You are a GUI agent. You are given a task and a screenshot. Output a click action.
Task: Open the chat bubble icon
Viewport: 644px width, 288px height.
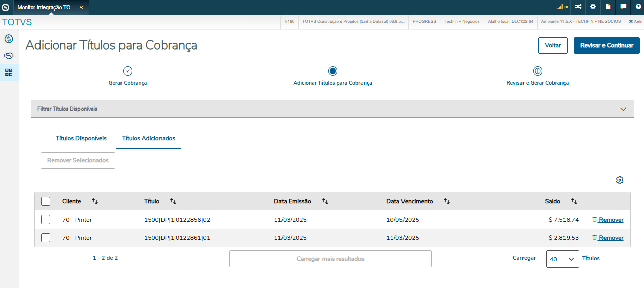pos(623,7)
